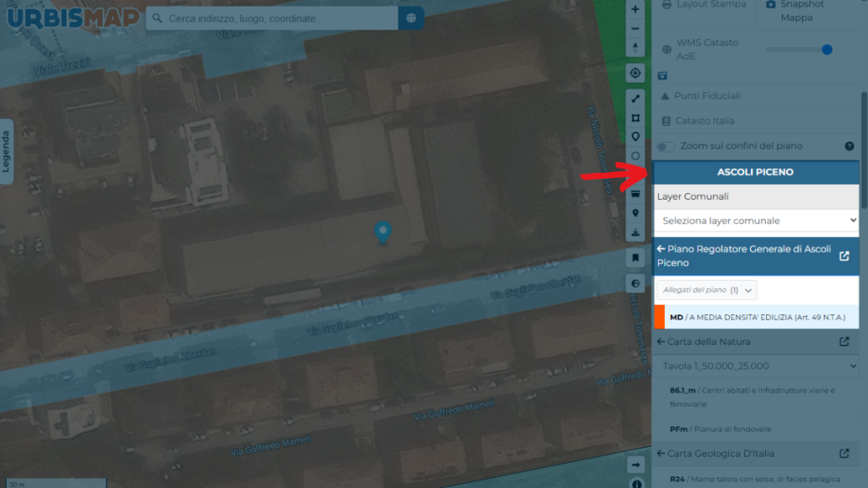Image resolution: width=868 pixels, height=488 pixels.
Task: Select the polygon area drawing tool
Action: click(x=635, y=118)
